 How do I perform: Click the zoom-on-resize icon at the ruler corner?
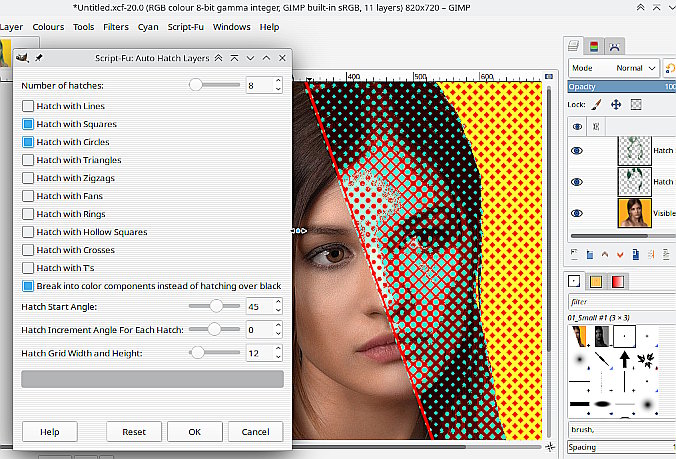pyautogui.click(x=548, y=76)
